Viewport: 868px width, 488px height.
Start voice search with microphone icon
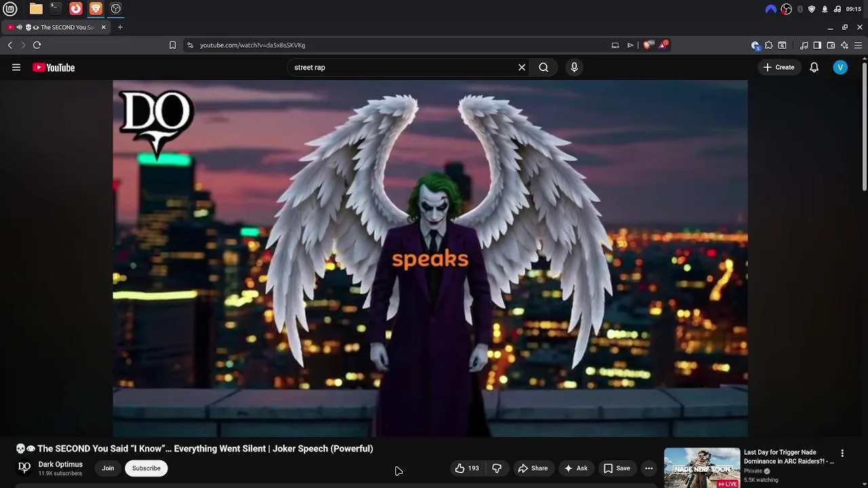coord(574,67)
